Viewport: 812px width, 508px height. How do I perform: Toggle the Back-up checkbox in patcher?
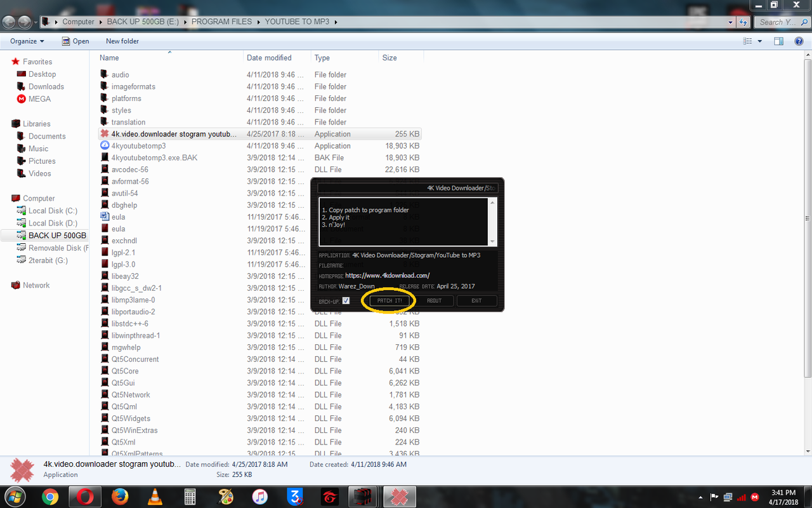(346, 300)
